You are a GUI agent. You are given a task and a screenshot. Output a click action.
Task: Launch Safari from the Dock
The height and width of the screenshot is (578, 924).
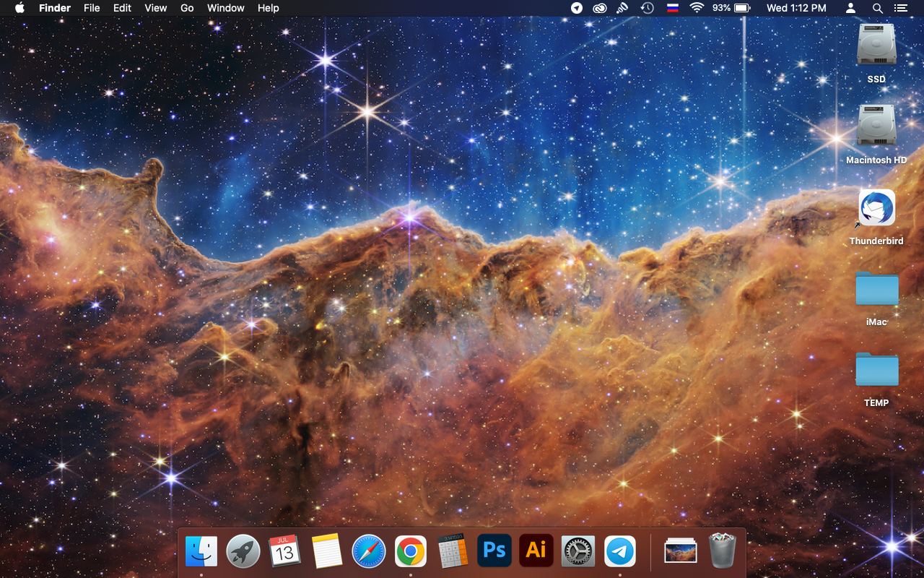coord(369,552)
